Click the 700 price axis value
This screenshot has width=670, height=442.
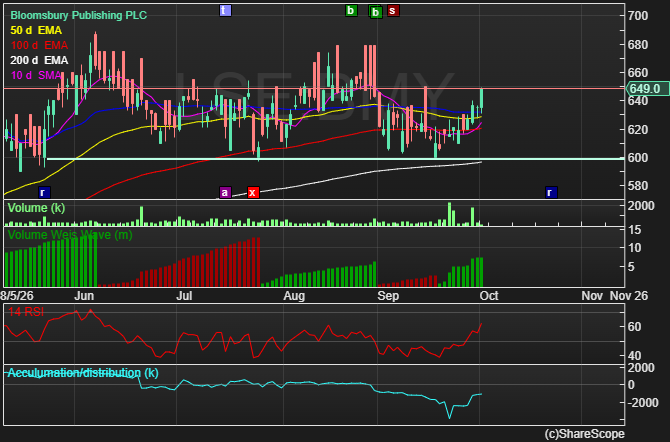pos(638,16)
